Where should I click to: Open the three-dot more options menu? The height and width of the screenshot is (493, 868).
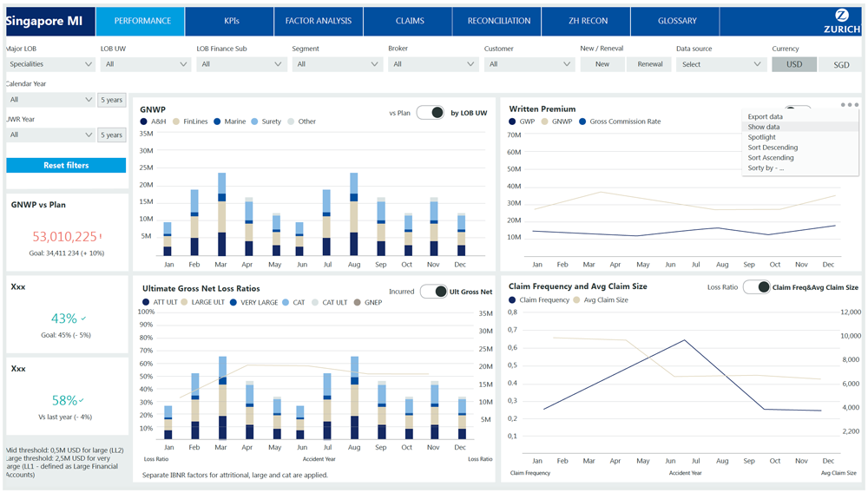[850, 105]
